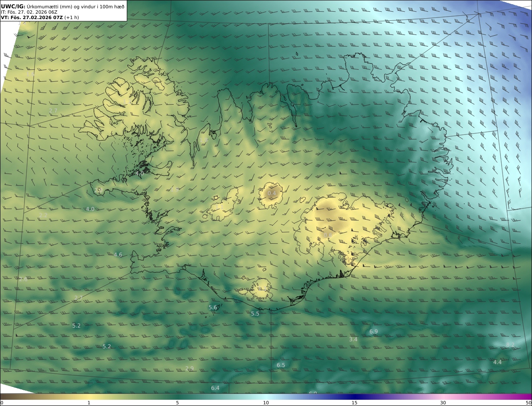Click the 6.4 value label

[215, 388]
